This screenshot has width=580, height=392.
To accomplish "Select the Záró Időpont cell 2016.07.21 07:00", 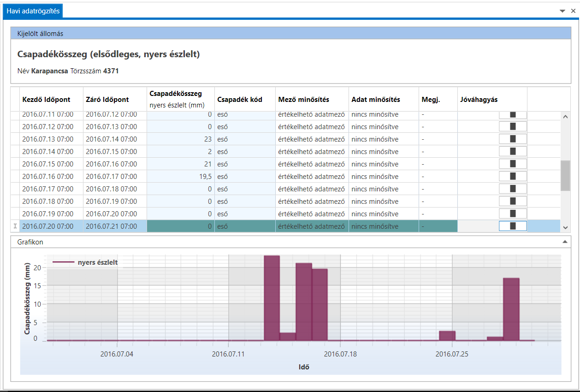I will (x=115, y=226).
